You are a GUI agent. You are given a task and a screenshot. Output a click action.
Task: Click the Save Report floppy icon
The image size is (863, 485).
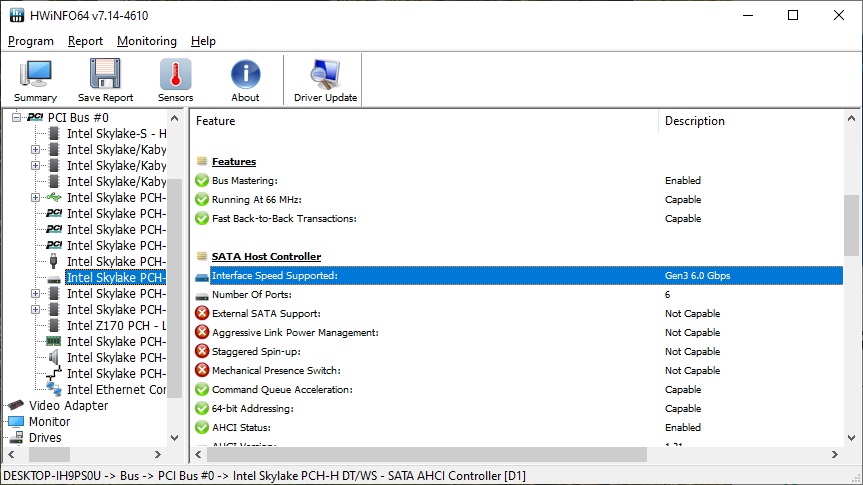click(105, 81)
